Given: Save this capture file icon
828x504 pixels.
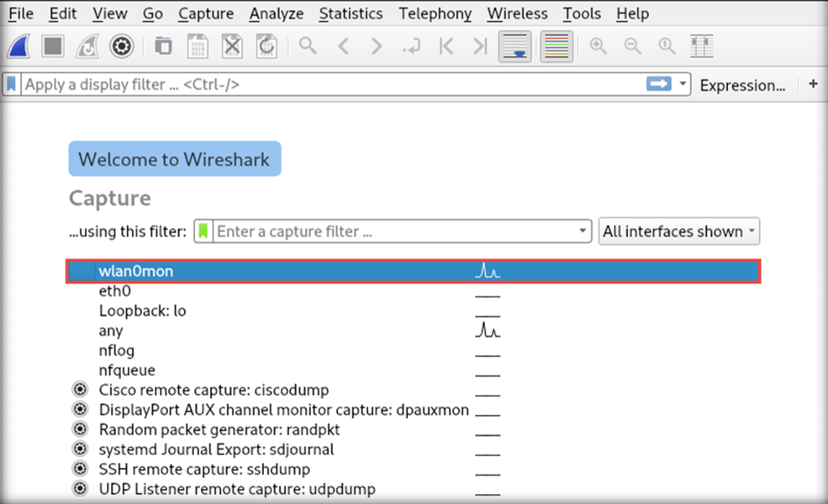Looking at the screenshot, I should tap(198, 46).
